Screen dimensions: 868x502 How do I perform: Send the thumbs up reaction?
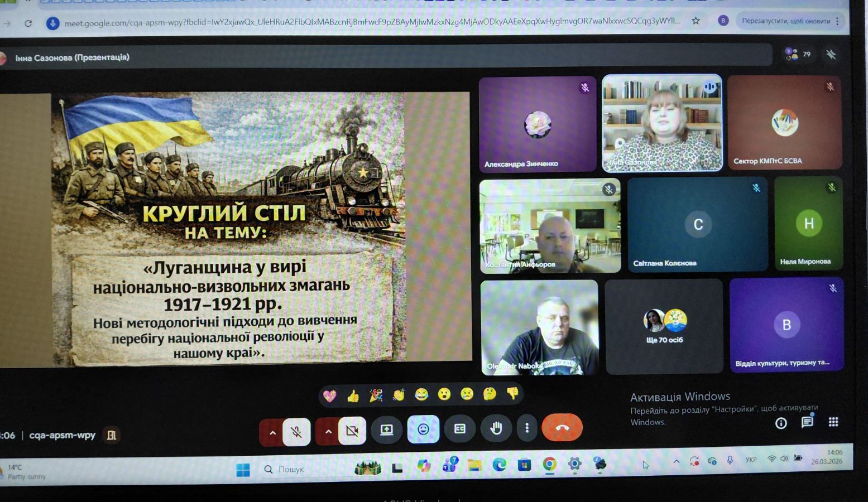pyautogui.click(x=353, y=396)
